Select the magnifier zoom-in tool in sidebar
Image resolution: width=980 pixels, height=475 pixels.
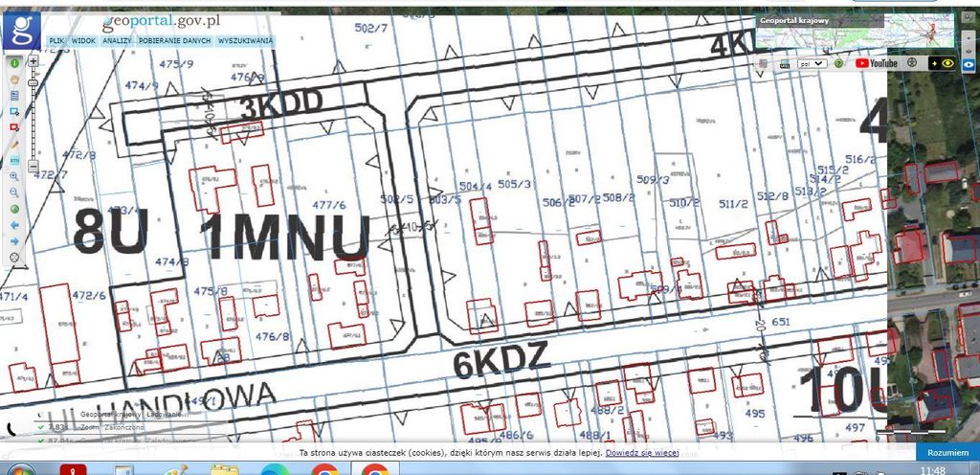pos(15,176)
